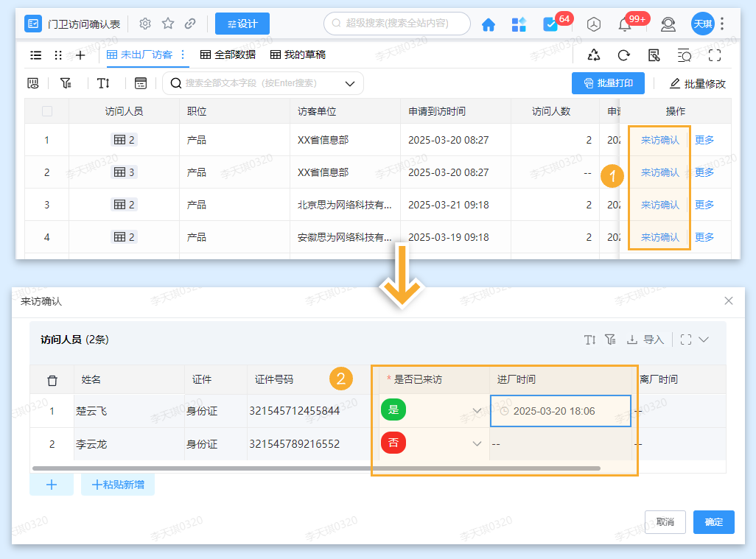Screen dimensions: 756x559
Task: Refresh the data table
Action: 623,55
